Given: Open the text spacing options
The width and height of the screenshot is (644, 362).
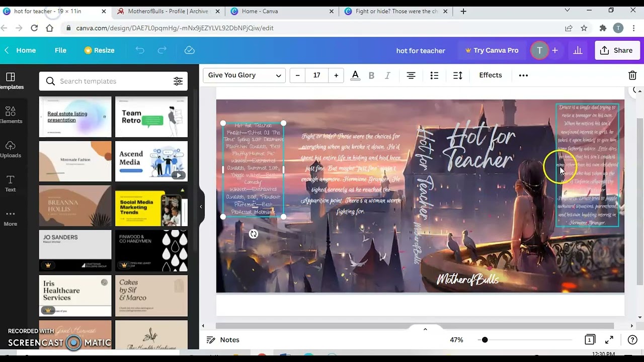Looking at the screenshot, I should (457, 75).
